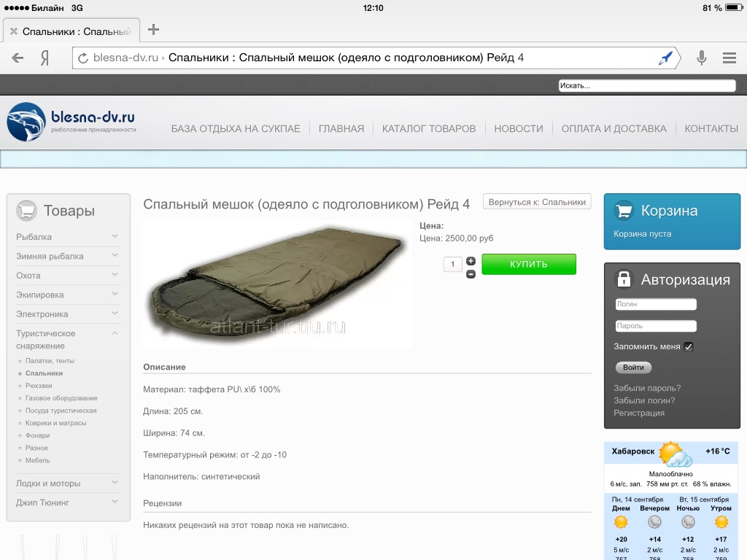
Task: Open the Yandex home icon
Action: click(x=45, y=58)
